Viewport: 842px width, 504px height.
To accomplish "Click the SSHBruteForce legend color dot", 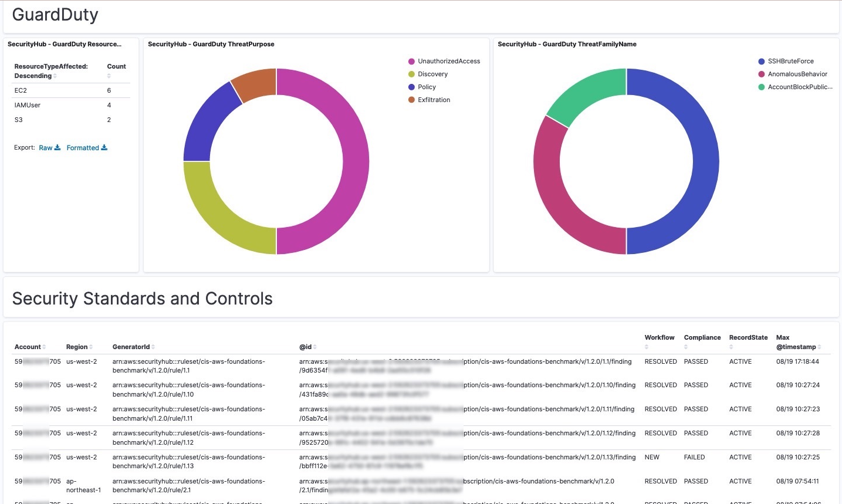I will click(762, 61).
